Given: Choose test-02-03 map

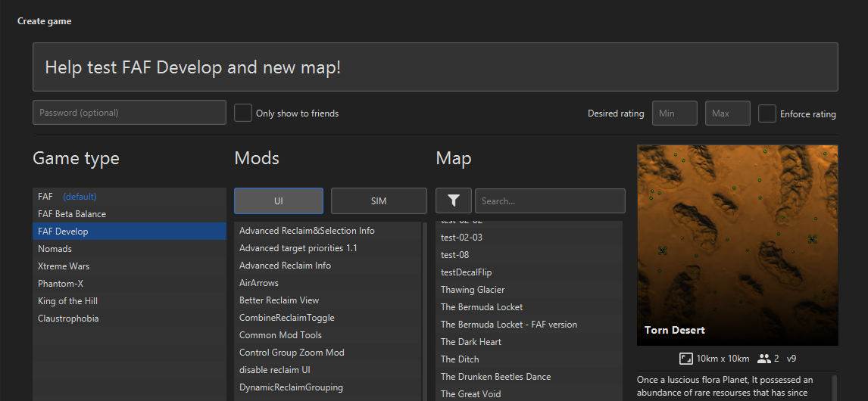Looking at the screenshot, I should (x=529, y=238).
